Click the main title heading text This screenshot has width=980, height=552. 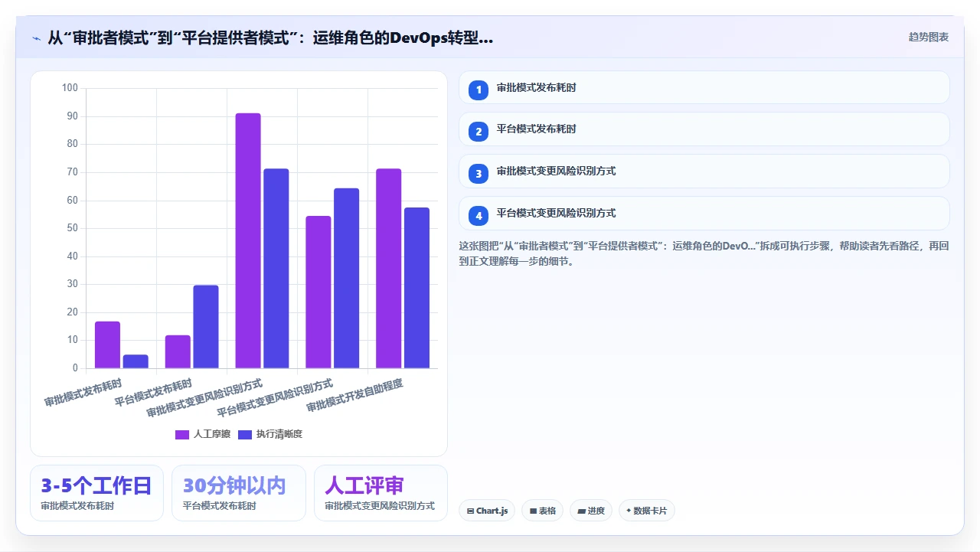[270, 38]
